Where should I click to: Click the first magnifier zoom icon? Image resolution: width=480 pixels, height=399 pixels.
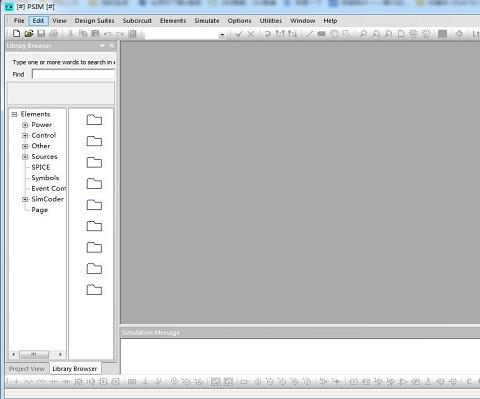click(x=363, y=34)
